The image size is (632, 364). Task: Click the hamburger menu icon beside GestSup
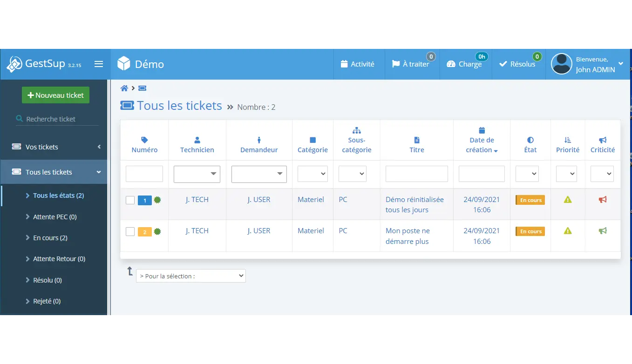click(99, 64)
